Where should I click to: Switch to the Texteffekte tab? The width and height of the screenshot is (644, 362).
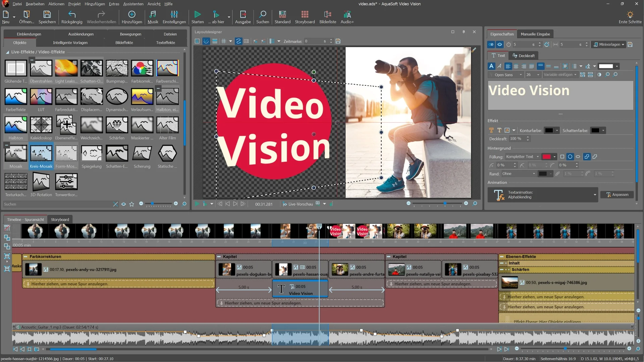pyautogui.click(x=165, y=43)
